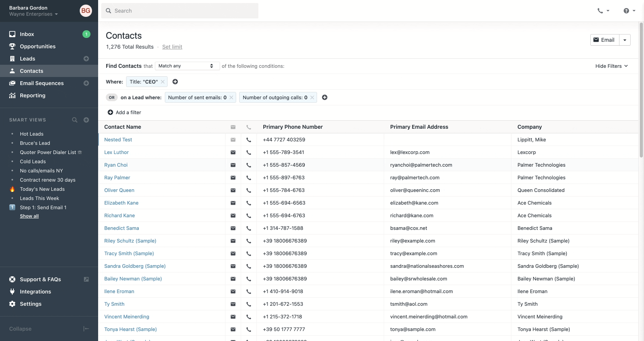This screenshot has height=341, width=644.
Task: Click the Email bulk action button
Action: pos(605,40)
